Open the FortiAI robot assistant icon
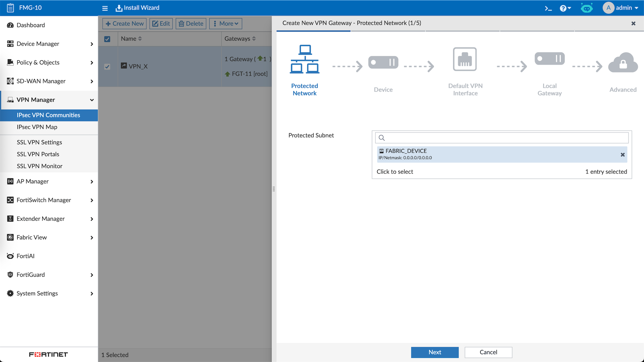Viewport: 644px width, 362px height. tap(587, 8)
